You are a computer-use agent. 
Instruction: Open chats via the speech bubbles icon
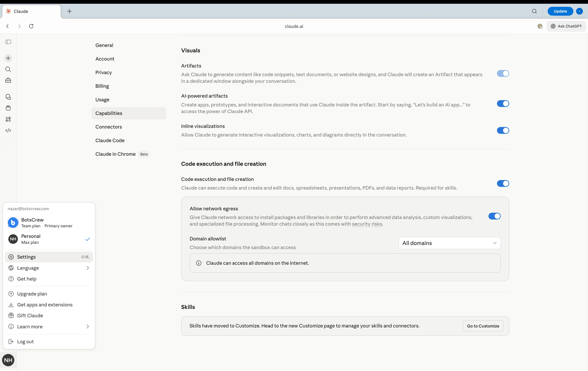click(8, 97)
